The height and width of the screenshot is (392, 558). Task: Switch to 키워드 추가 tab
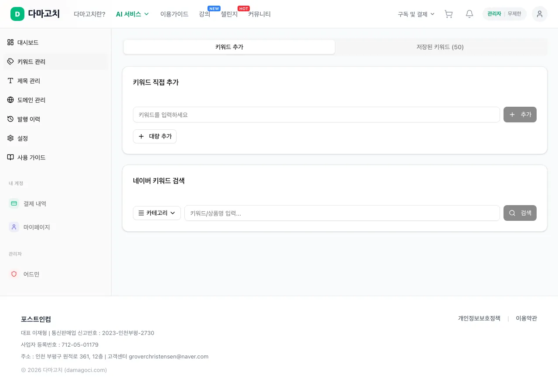[x=229, y=47]
